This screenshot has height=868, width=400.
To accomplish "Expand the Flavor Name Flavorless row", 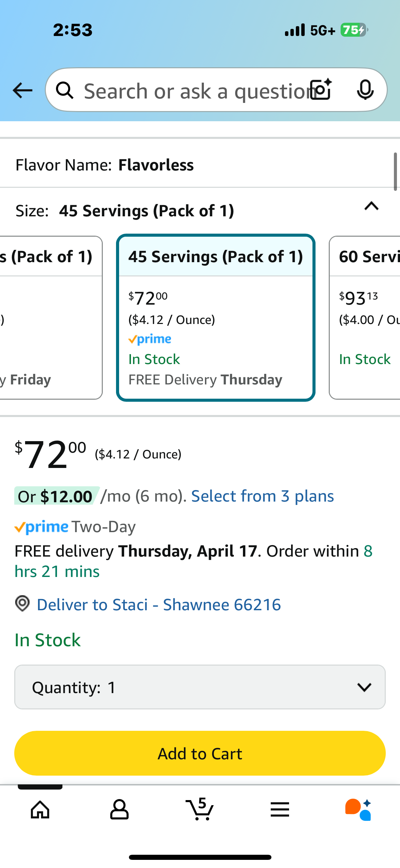I will [197, 165].
